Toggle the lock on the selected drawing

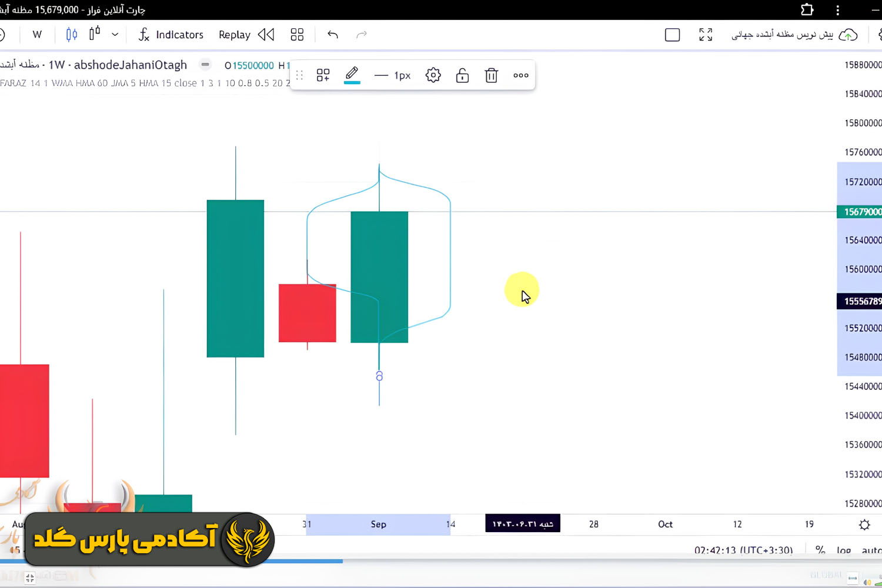(x=462, y=75)
